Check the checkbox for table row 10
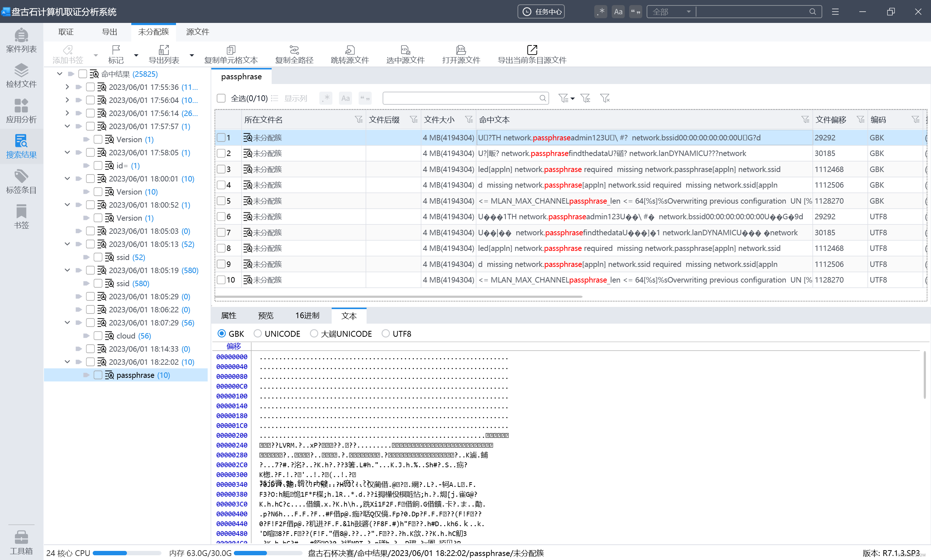 coord(221,280)
